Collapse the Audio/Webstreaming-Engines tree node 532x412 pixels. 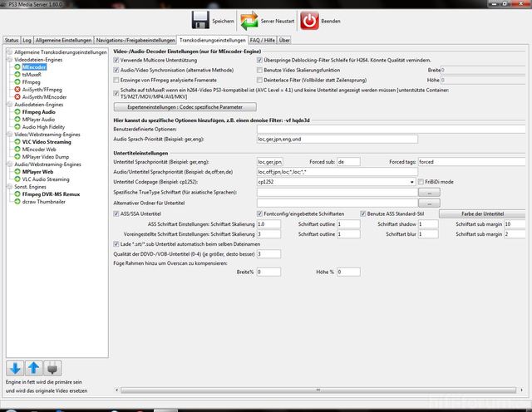(x=9, y=164)
